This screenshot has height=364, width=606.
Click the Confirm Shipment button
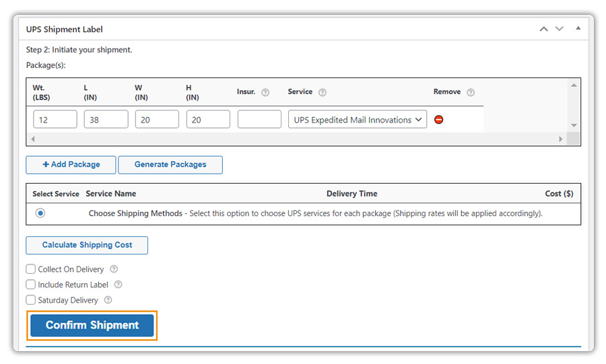click(x=92, y=326)
